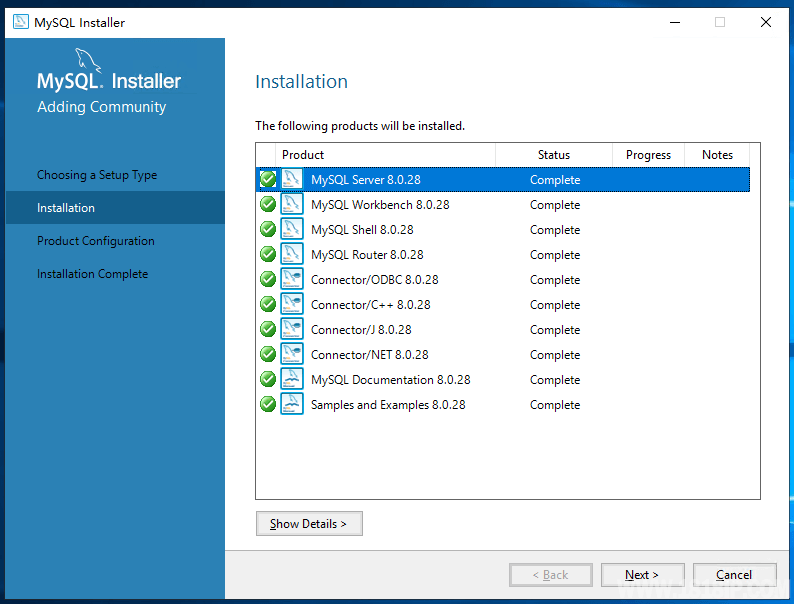794x604 pixels.
Task: Click green checkmark beside MySQL Documentation 8.0.28
Action: tap(268, 379)
